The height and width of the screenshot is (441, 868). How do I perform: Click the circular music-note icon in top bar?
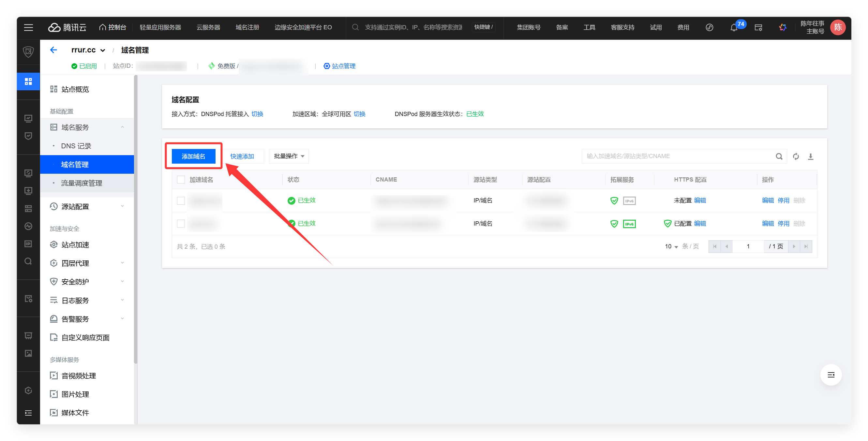[x=709, y=28]
